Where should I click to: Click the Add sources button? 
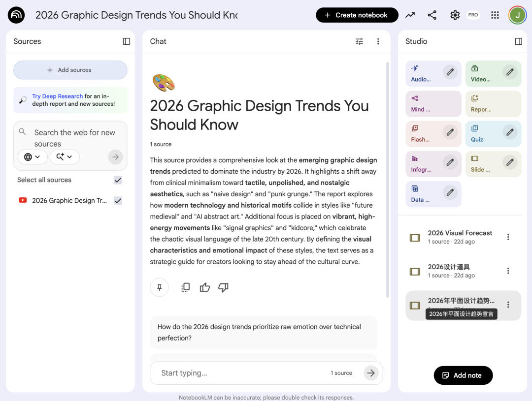(70, 70)
